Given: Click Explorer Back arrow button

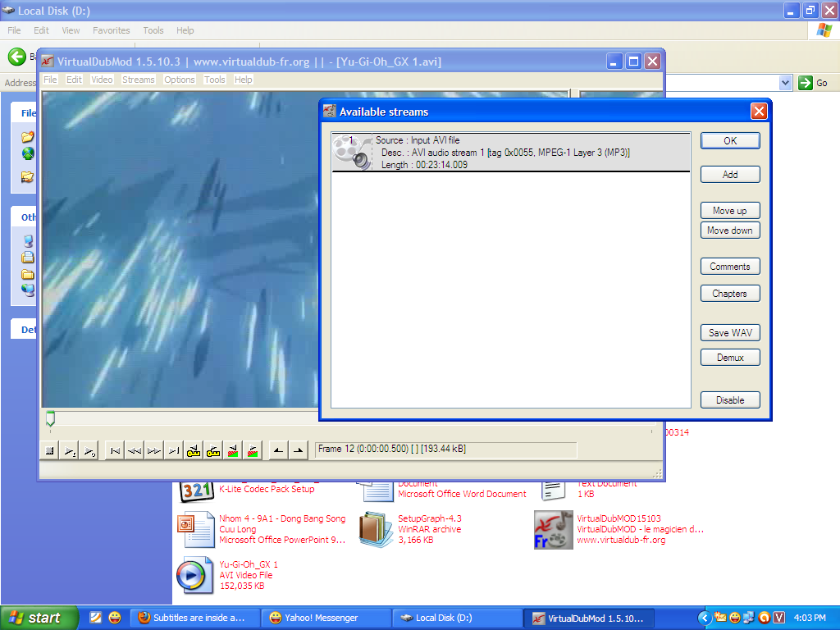Looking at the screenshot, I should pyautogui.click(x=16, y=57).
